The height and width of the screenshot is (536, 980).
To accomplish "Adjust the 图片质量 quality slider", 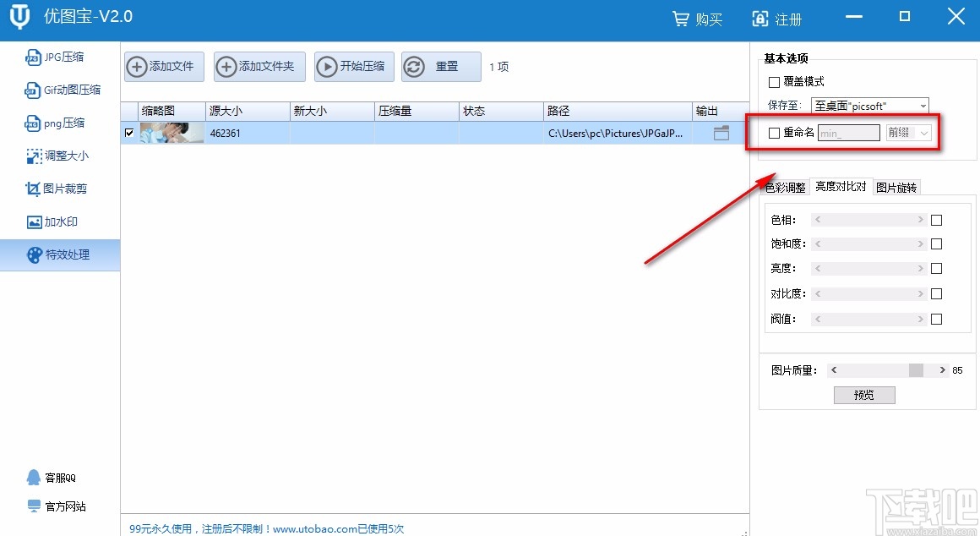I will (x=917, y=369).
